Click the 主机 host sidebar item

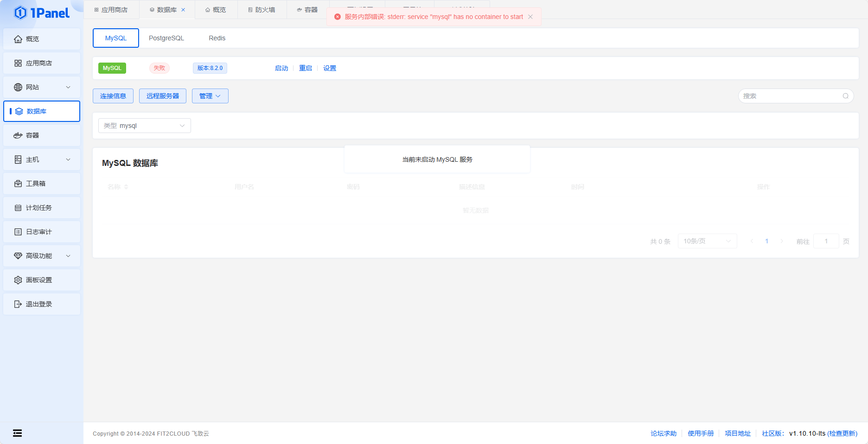pyautogui.click(x=42, y=159)
